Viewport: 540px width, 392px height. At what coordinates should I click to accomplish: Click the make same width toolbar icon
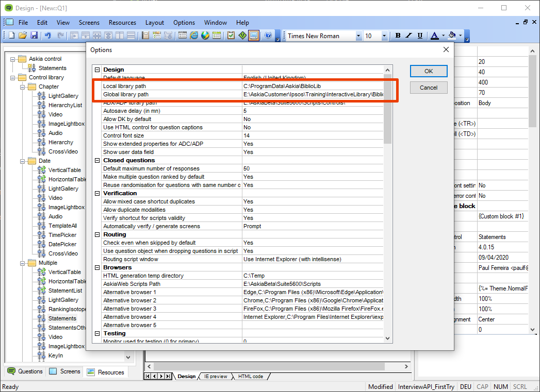97,36
